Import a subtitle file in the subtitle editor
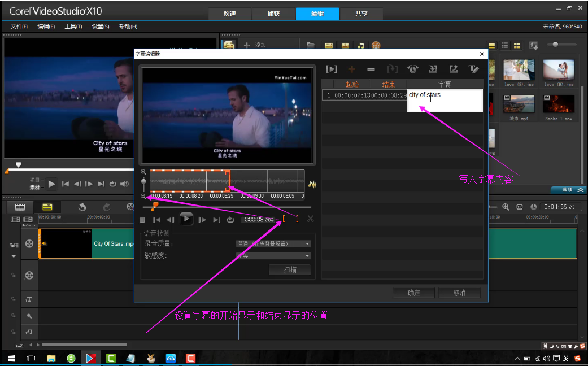 point(433,69)
